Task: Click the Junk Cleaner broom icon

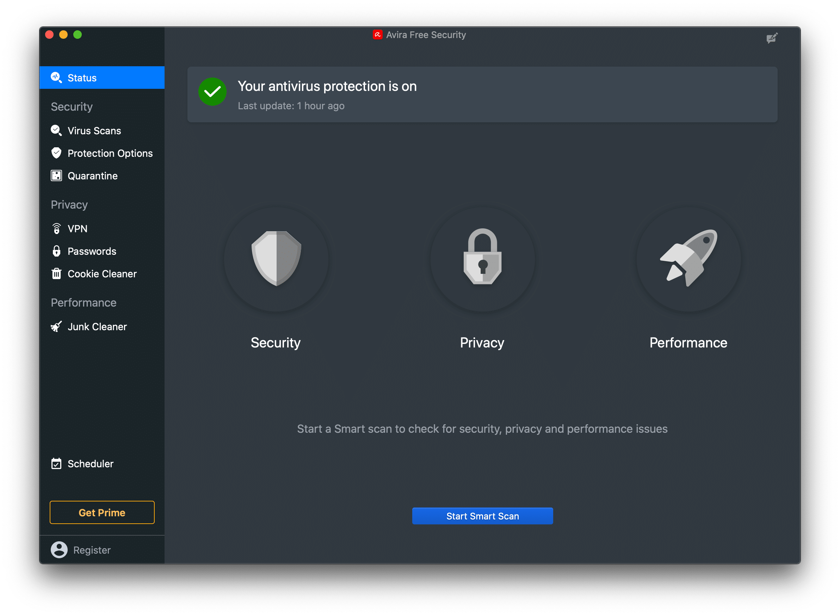Action: coord(56,327)
